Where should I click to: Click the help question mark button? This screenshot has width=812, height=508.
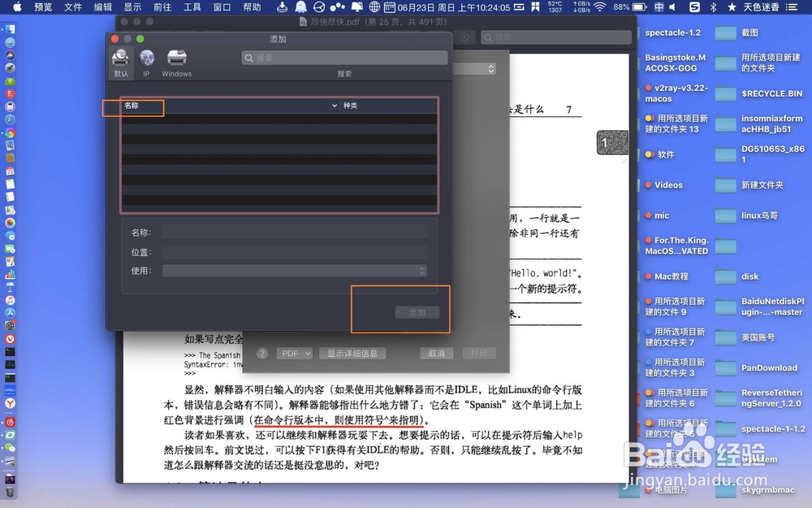coord(262,354)
